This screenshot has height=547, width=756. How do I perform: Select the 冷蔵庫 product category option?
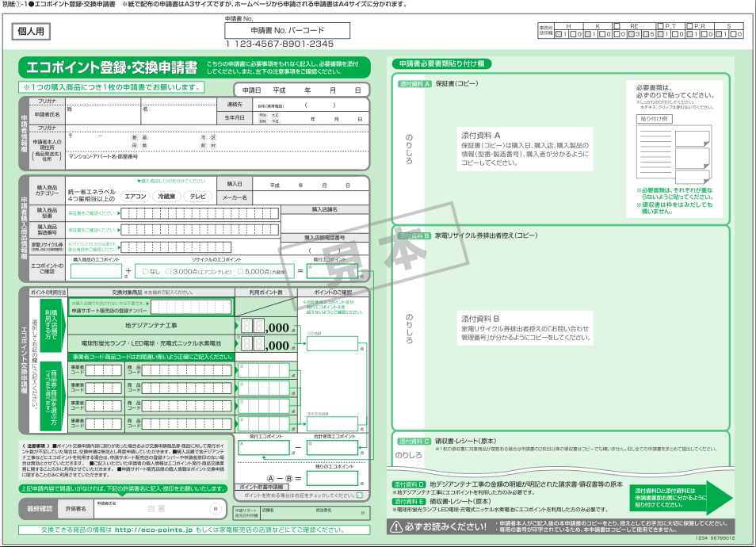click(x=166, y=196)
